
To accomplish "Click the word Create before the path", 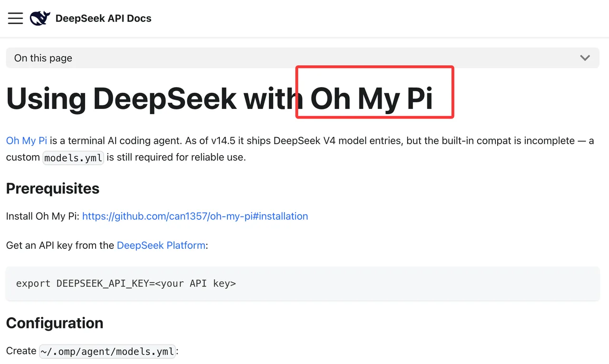I will pos(21,351).
